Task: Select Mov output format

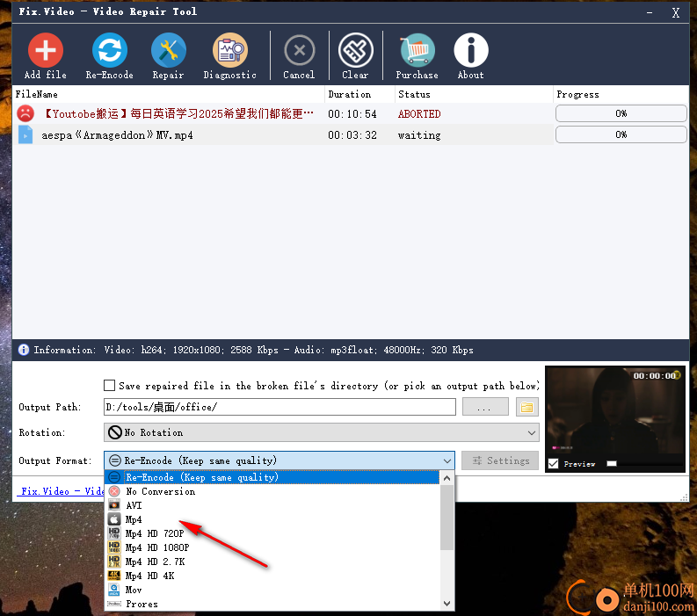Action: click(x=272, y=590)
